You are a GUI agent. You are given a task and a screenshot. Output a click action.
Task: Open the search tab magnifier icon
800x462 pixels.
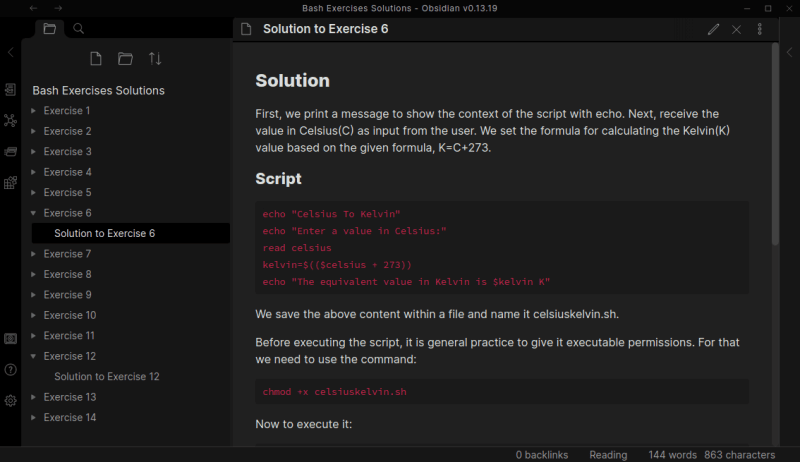(79, 29)
